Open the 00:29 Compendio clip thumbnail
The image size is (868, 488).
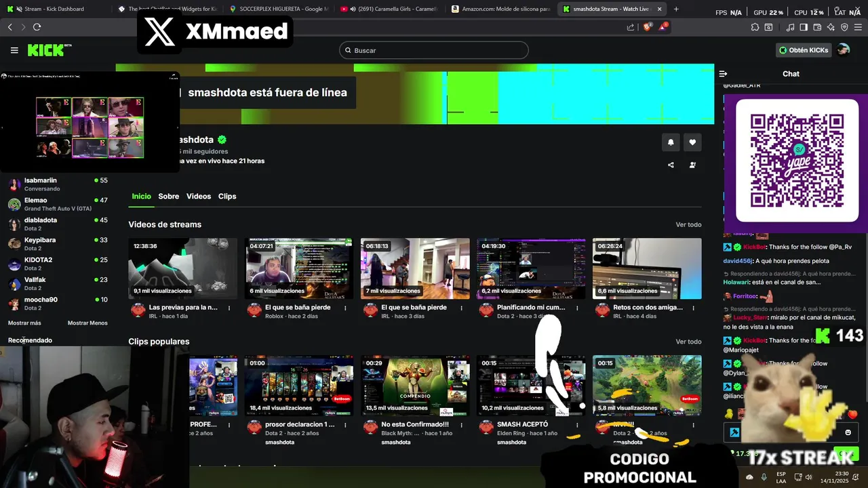tap(415, 386)
